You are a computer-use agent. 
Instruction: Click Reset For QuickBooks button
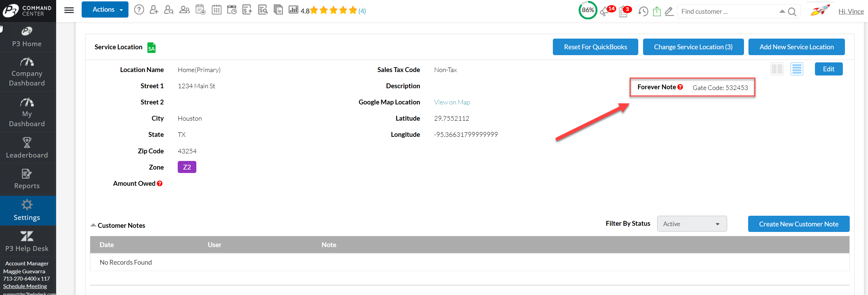(x=595, y=47)
